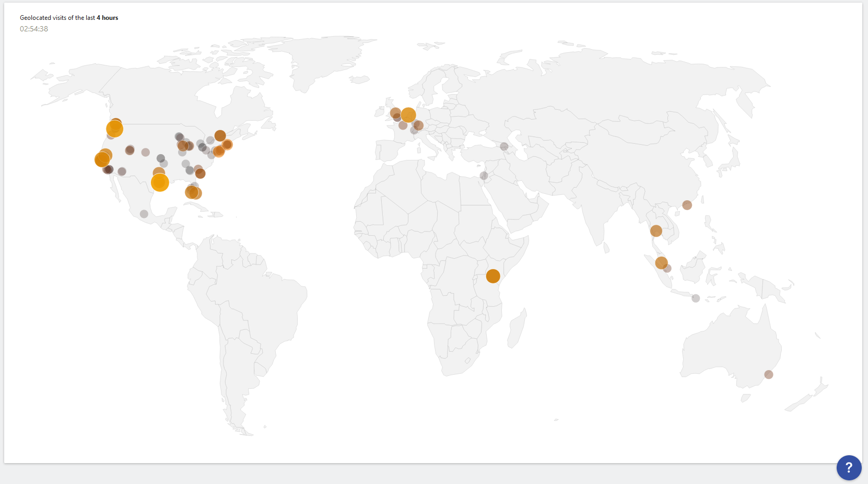Click the large orange bubble near Seattle

click(x=114, y=129)
